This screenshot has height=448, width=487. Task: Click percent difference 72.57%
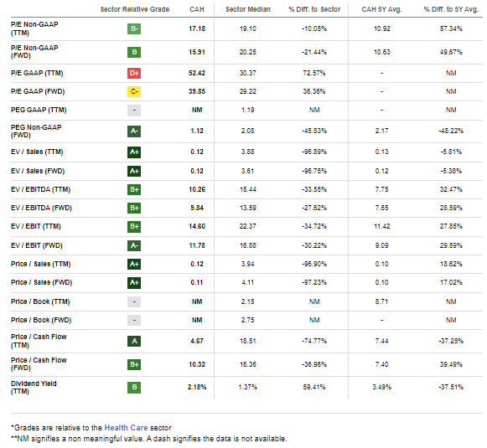314,73
